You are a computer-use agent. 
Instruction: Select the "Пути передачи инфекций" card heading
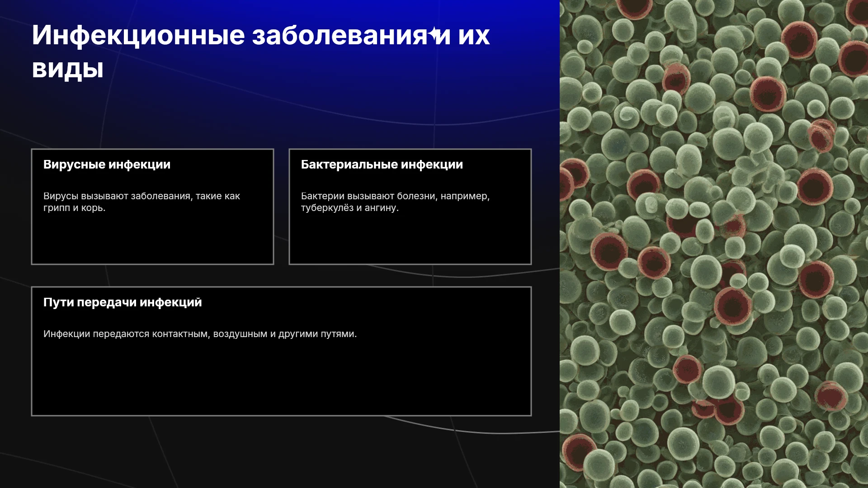click(x=123, y=302)
